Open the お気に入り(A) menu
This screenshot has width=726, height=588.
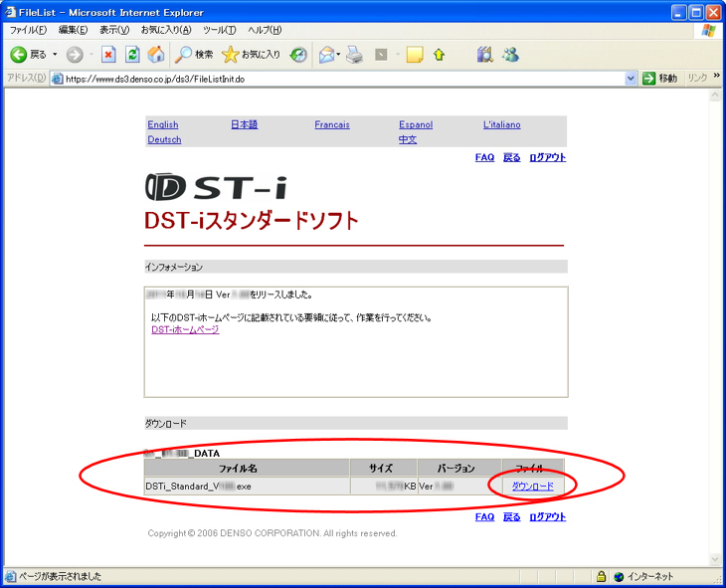click(x=166, y=30)
